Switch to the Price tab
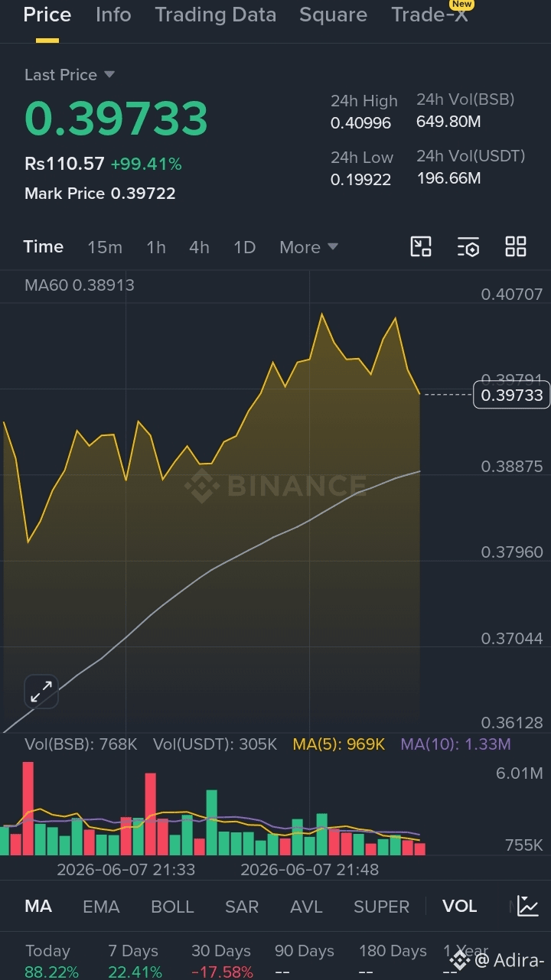551x980 pixels. pyautogui.click(x=47, y=15)
